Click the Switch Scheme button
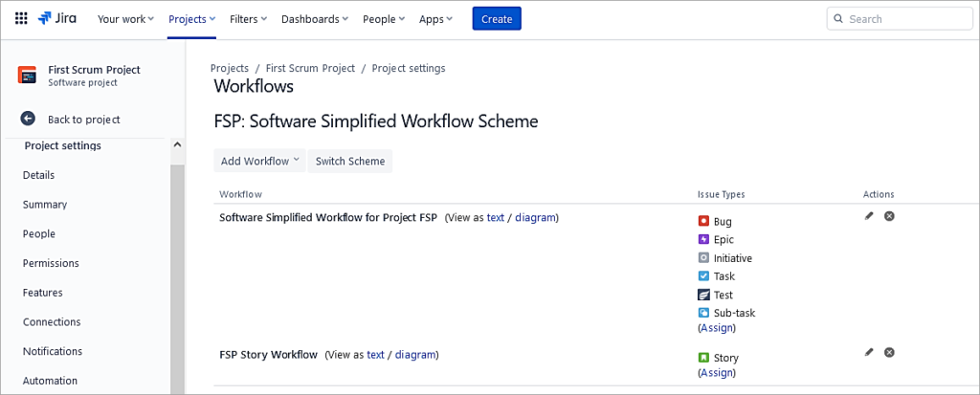Screen dimensions: 980x395 [x=350, y=161]
